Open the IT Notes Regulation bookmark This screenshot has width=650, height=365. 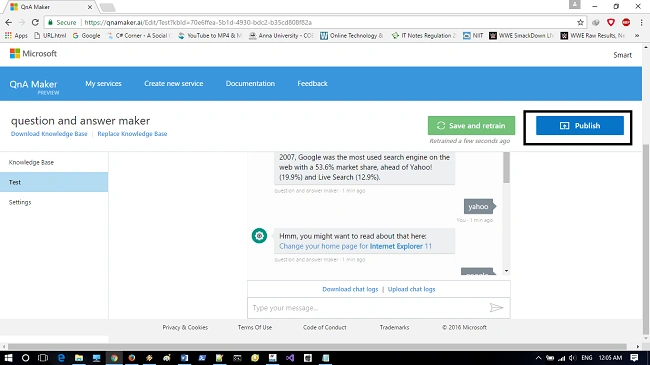tap(424, 36)
